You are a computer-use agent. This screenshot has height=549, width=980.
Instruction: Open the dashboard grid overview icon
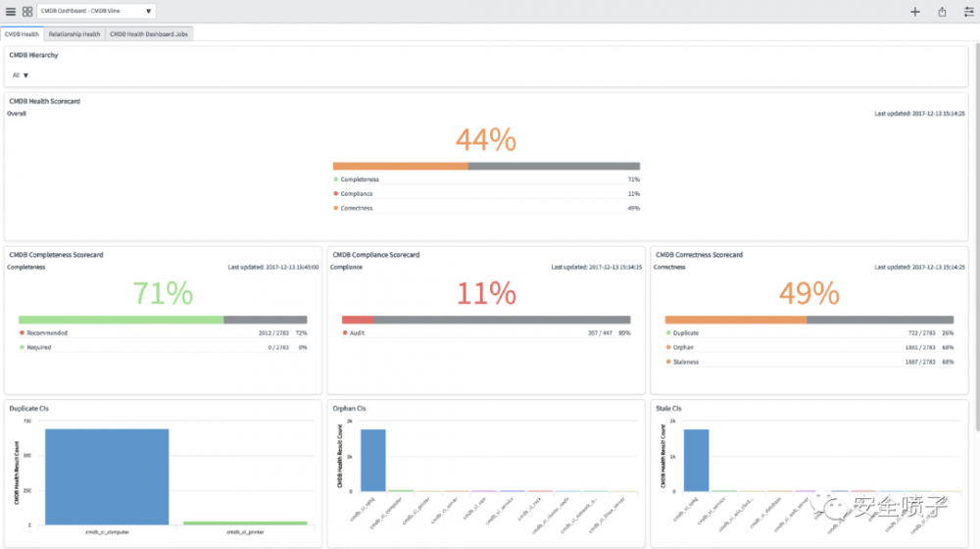(27, 11)
